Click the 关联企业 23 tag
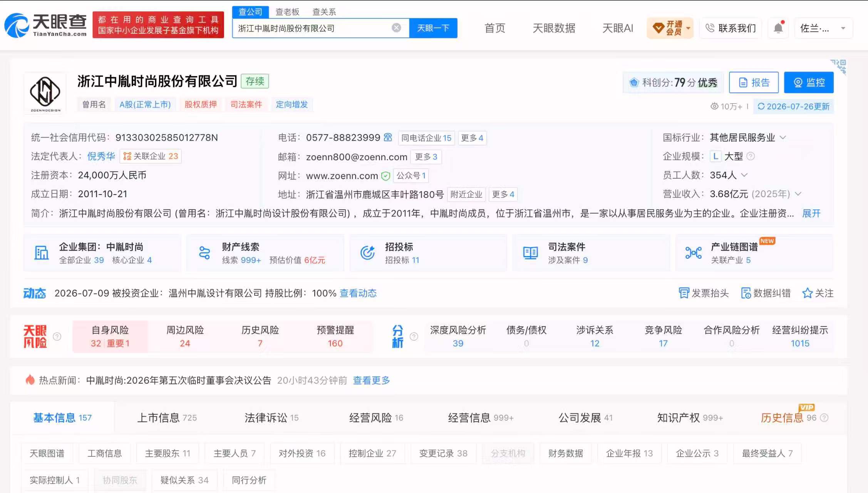 tap(151, 156)
